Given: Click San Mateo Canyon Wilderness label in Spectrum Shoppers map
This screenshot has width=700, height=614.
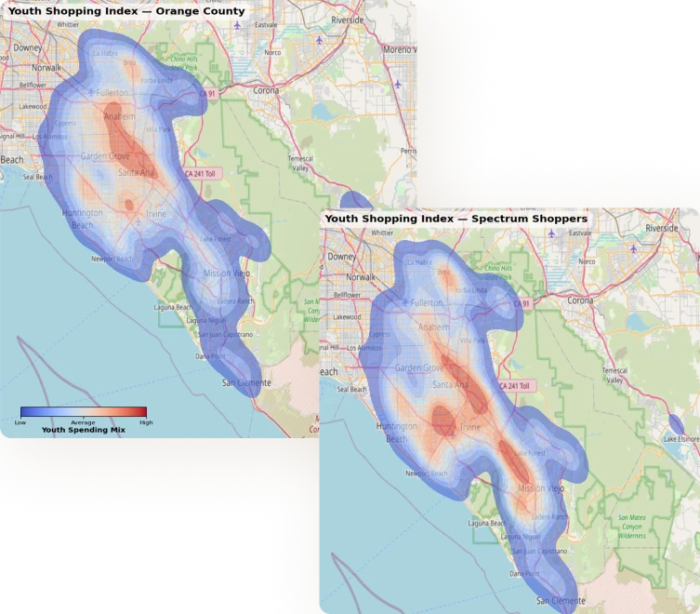Looking at the screenshot, I should [632, 527].
